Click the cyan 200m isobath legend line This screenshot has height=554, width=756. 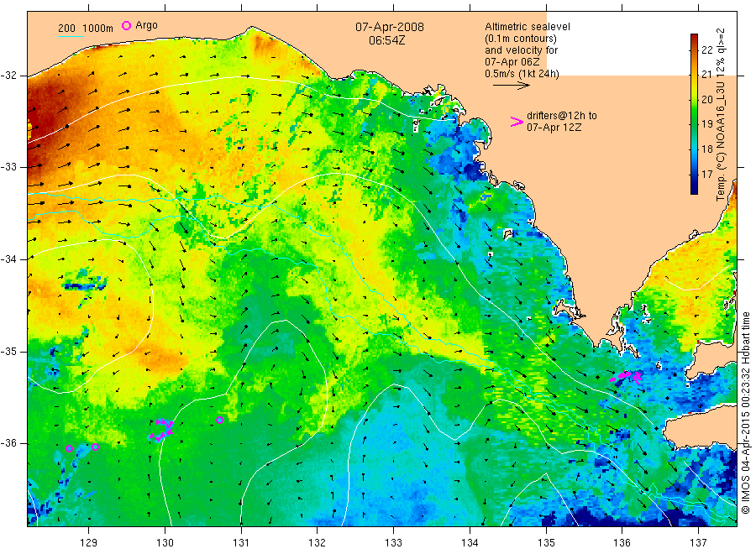(71, 37)
